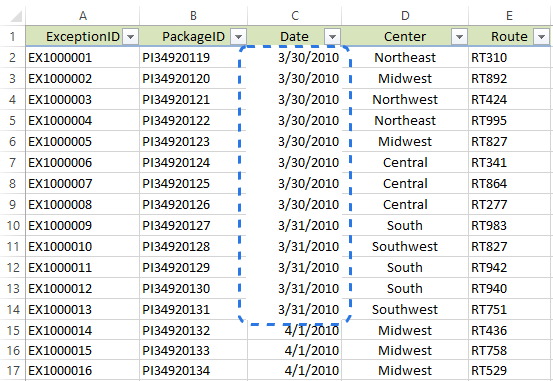
Task: Select South in row 12
Action: click(x=405, y=267)
